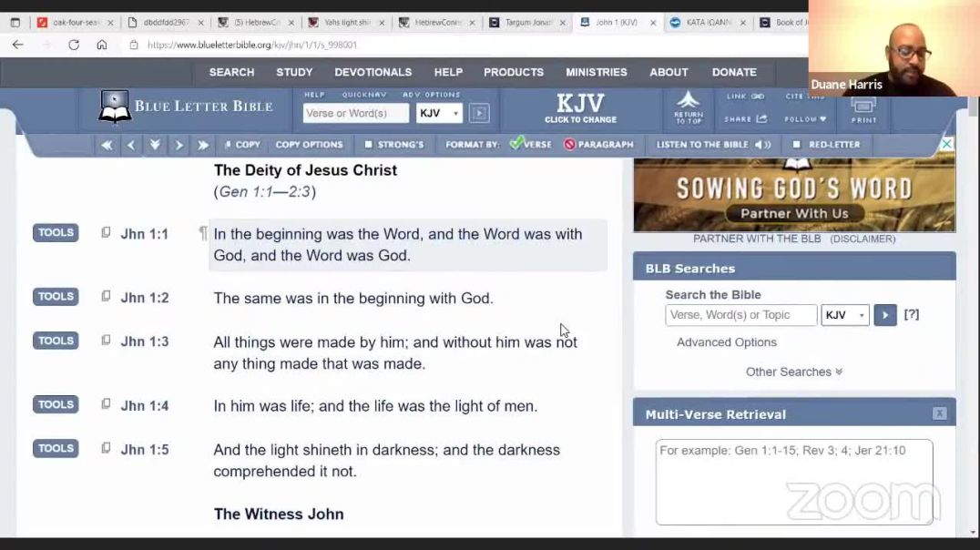Go to the previous verse arrow
The width and height of the screenshot is (980, 550).
coord(131,145)
